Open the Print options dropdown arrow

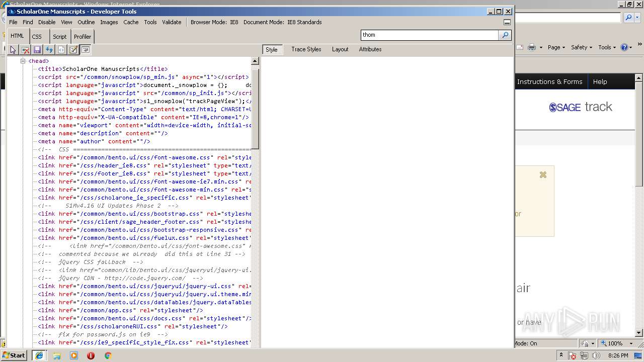click(541, 47)
